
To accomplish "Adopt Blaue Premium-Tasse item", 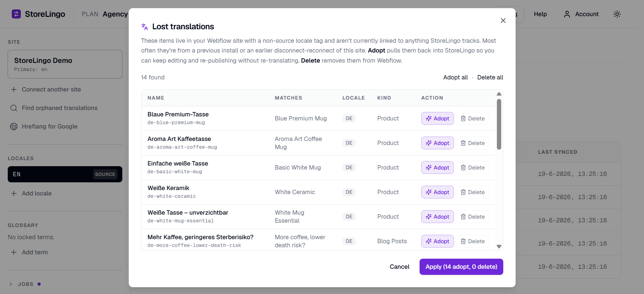I will pyautogui.click(x=437, y=118).
